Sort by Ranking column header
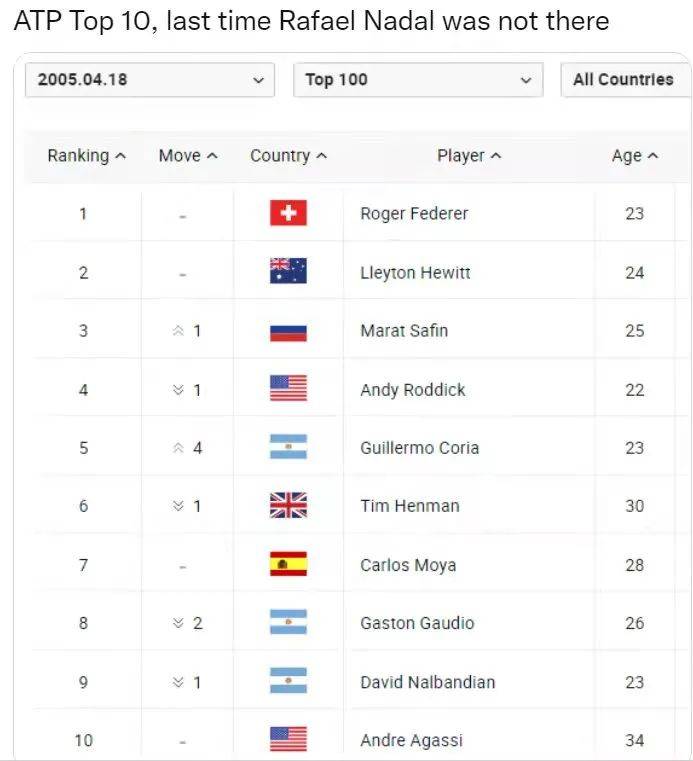 pyautogui.click(x=87, y=156)
